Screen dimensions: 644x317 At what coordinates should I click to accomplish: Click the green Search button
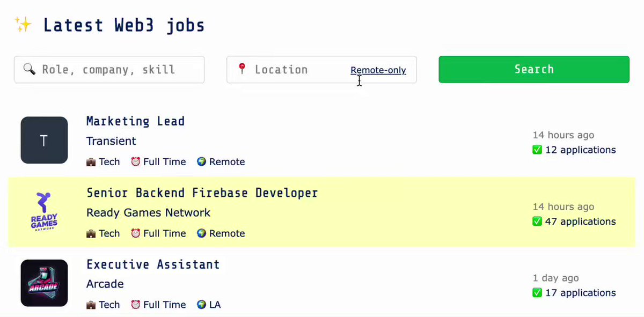point(534,69)
